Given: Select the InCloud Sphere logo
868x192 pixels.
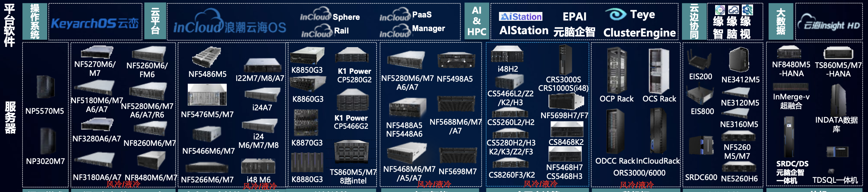Looking at the screenshot, I should (330, 15).
